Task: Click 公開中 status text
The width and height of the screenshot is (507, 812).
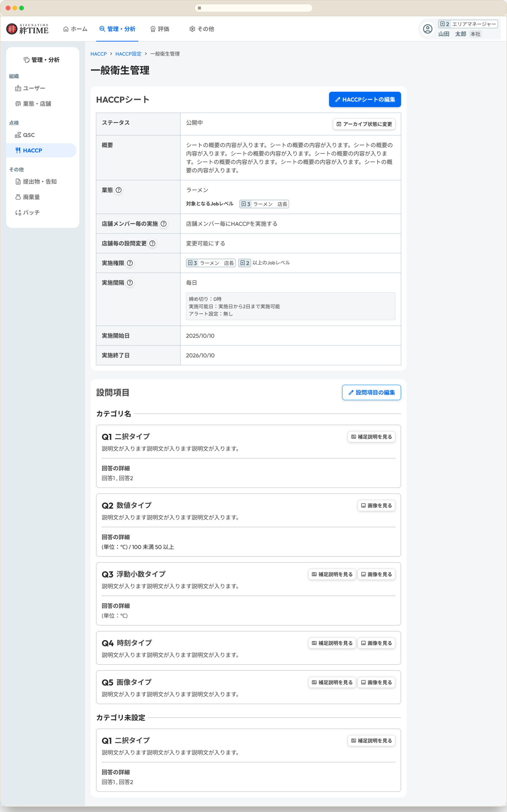Action: click(x=194, y=123)
